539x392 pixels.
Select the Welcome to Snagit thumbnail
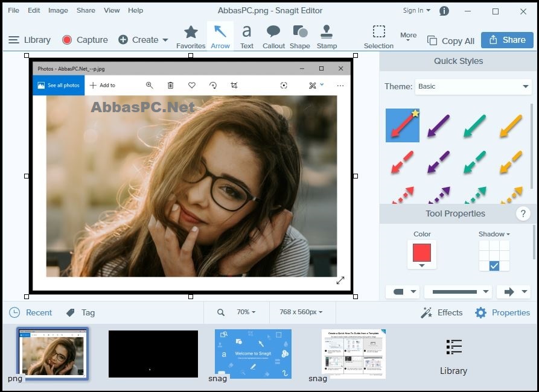pos(253,354)
